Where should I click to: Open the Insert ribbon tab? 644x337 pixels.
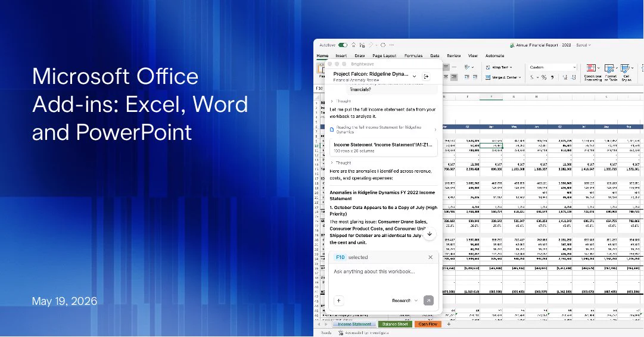click(x=341, y=56)
